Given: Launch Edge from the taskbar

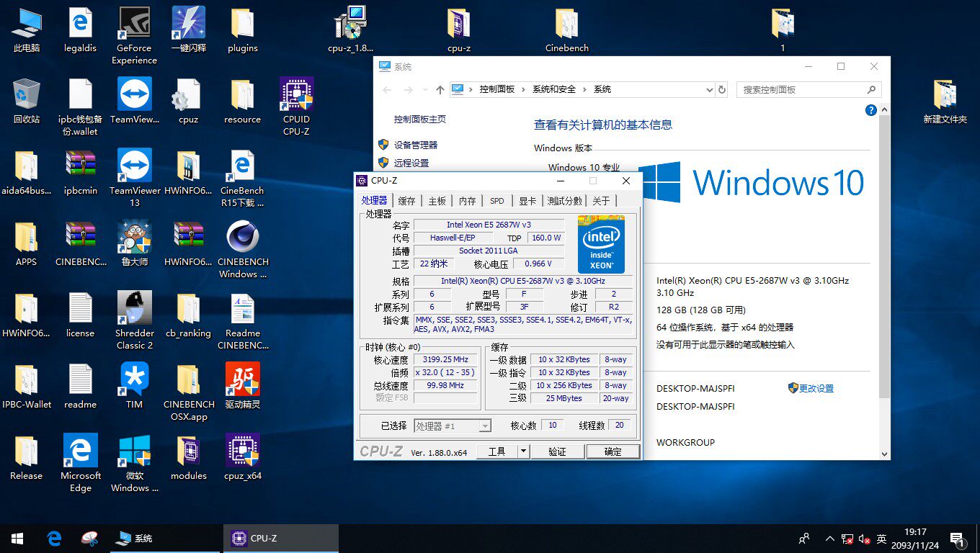Looking at the screenshot, I should coord(54,538).
